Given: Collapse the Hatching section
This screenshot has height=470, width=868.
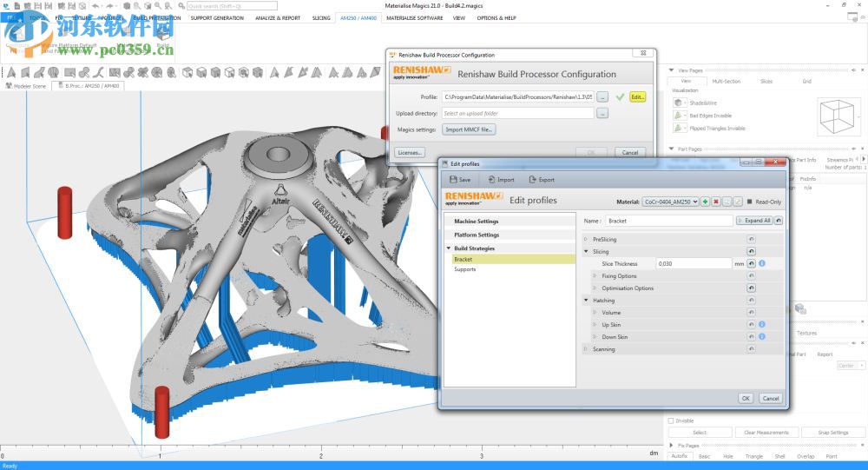Looking at the screenshot, I should pyautogui.click(x=588, y=300).
